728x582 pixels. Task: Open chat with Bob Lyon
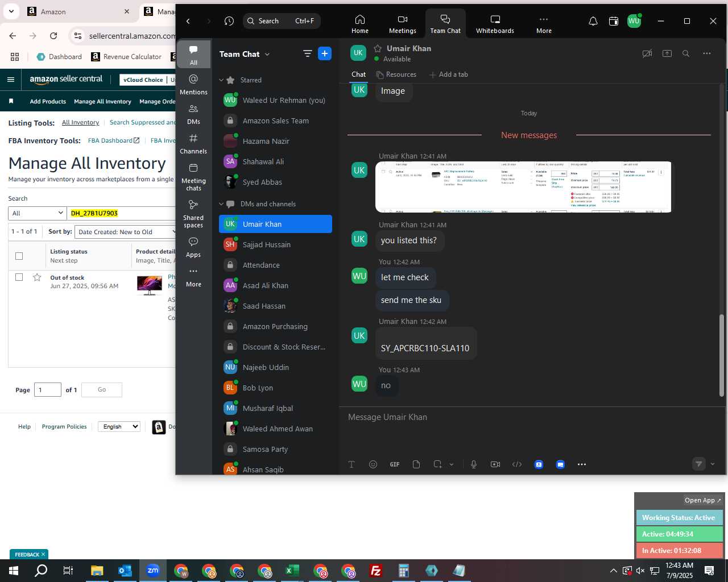(x=275, y=388)
